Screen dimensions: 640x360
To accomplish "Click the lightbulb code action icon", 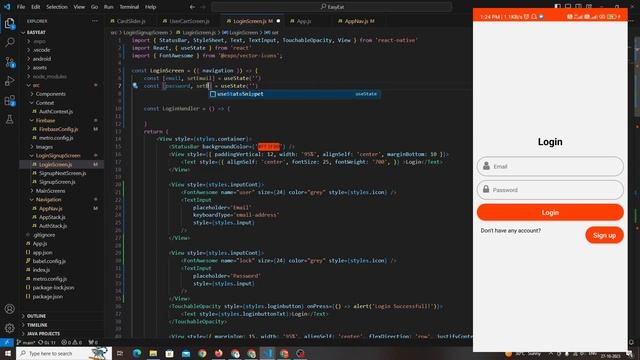I will point(135,86).
